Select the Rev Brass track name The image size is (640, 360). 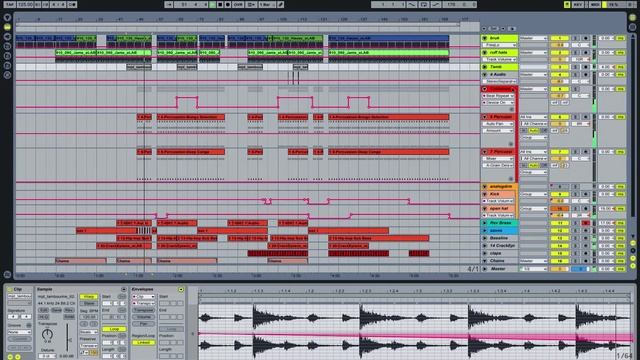pyautogui.click(x=500, y=223)
